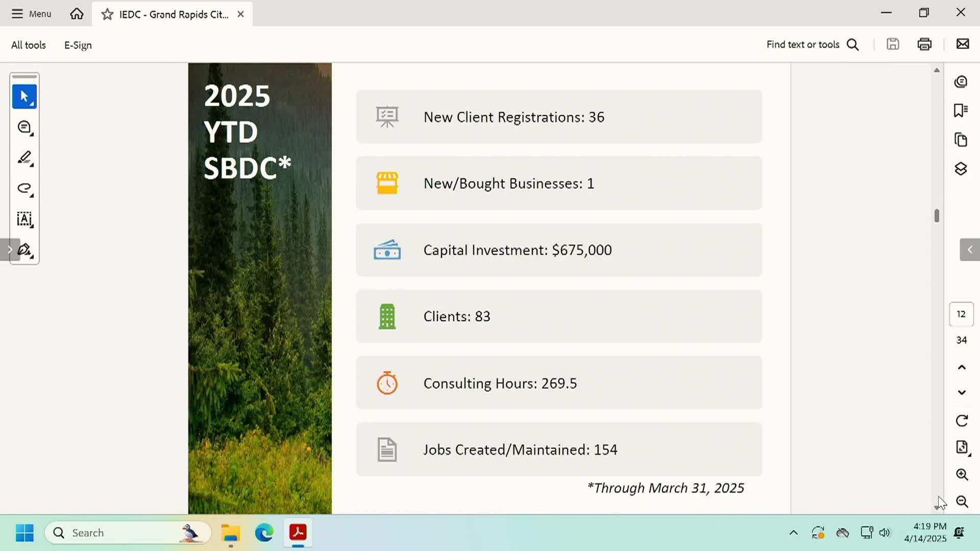Viewport: 980px width, 551px height.
Task: Open Adobe Acrobat taskbar icon
Action: [x=298, y=533]
